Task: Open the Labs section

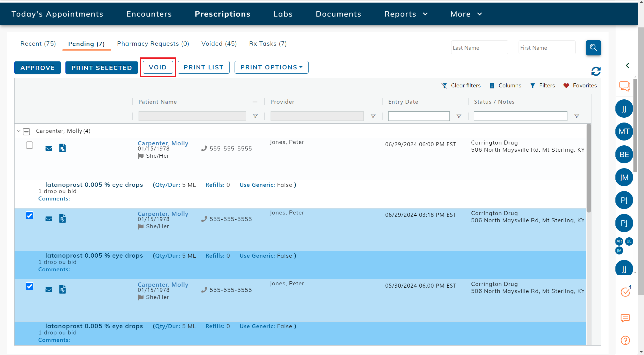Action: [283, 14]
